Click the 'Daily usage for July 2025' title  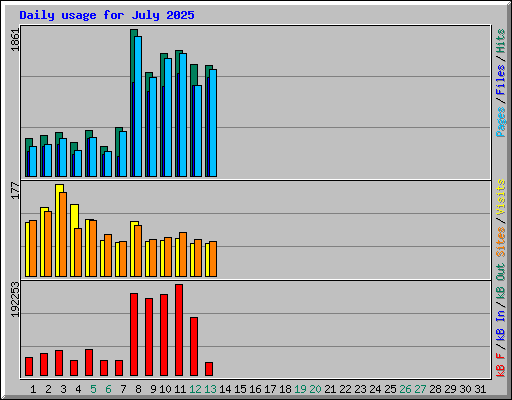tap(107, 15)
